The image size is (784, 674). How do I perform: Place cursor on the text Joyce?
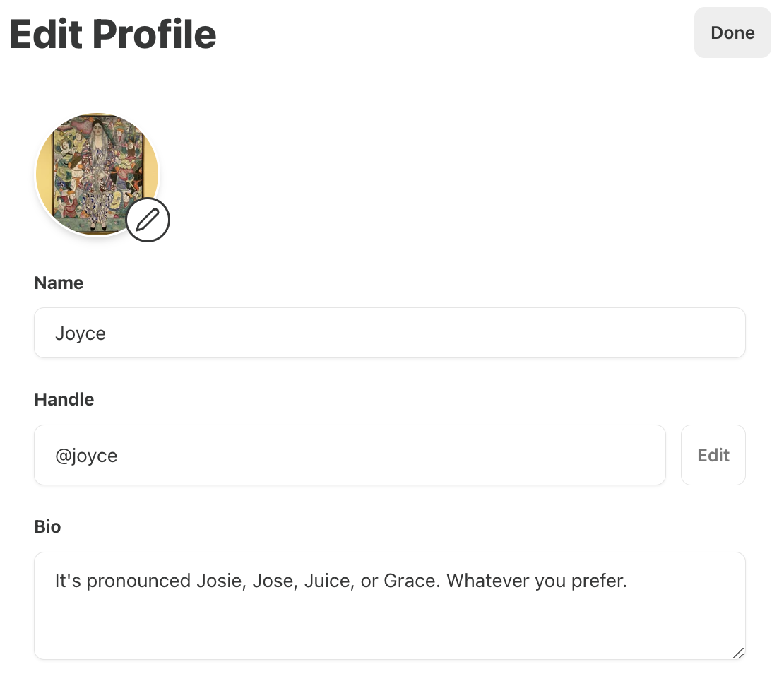81,333
